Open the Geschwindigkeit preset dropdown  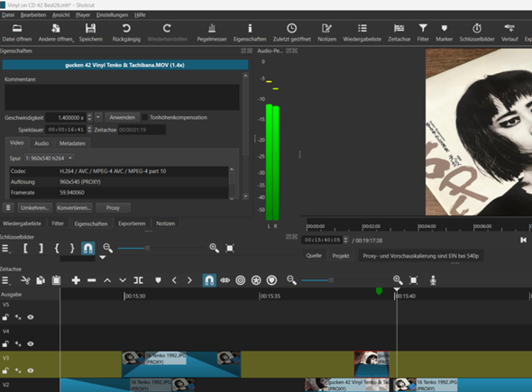click(98, 117)
